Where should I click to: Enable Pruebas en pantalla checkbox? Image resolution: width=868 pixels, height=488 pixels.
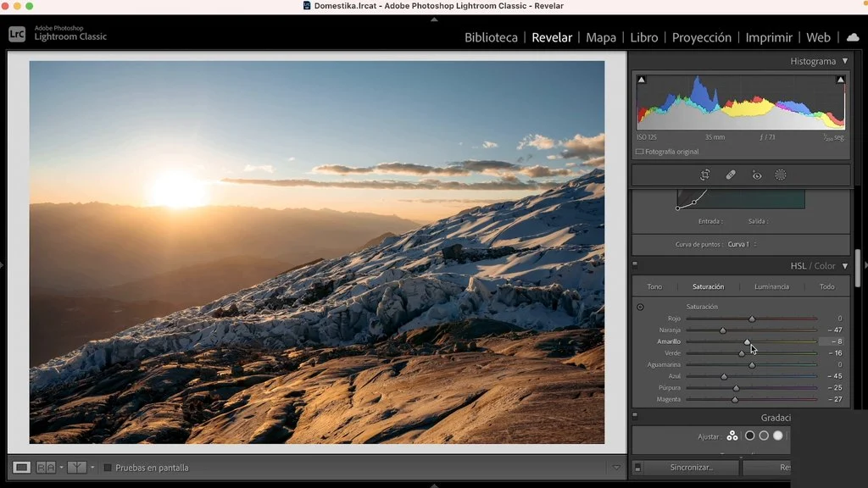108,468
